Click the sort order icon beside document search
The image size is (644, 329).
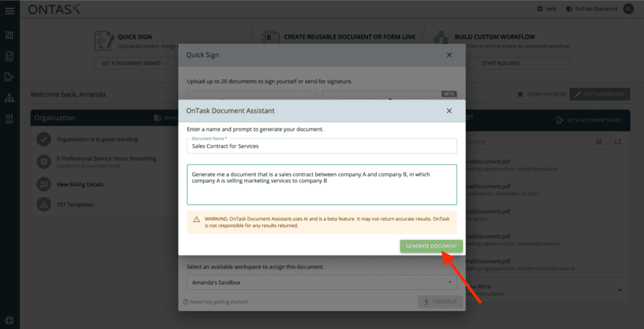tap(618, 142)
